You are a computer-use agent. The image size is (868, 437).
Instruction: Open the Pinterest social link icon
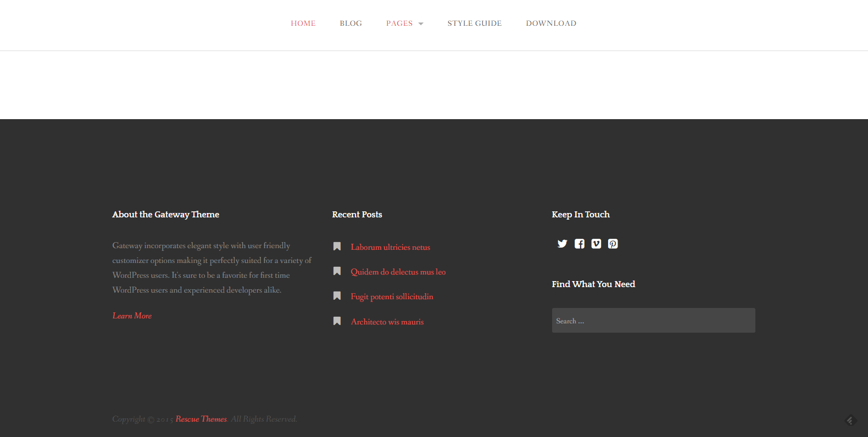[x=613, y=244]
